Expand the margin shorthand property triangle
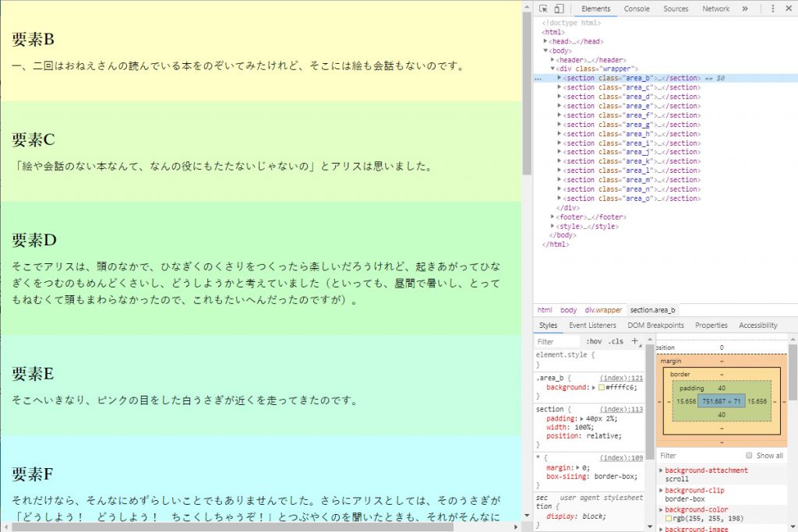Viewport: 798px width, 532px height. click(578, 467)
